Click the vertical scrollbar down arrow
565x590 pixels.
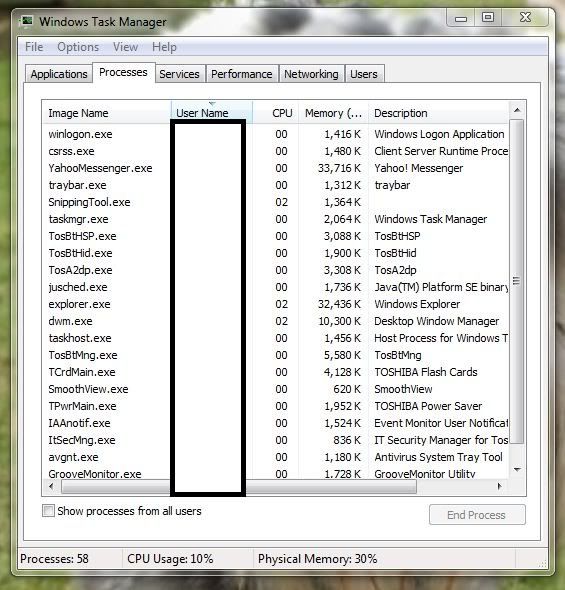517,470
